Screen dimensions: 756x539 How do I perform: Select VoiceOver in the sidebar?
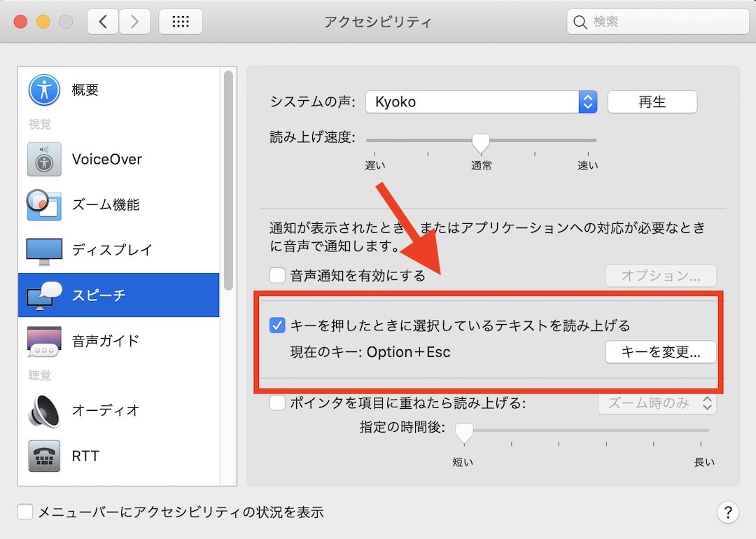coord(106,159)
